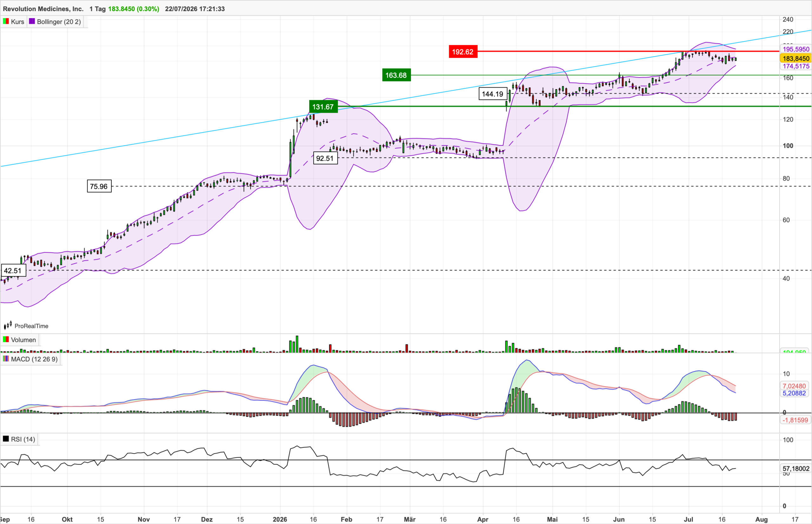Click the RSI value 57,18002
This screenshot has width=812, height=524.
796,468
